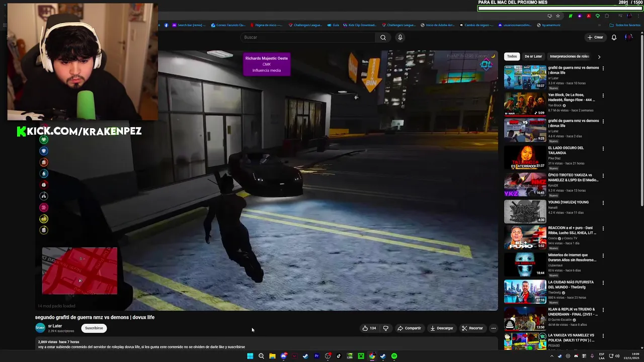
Task: Open the sr Later channel name link
Action: coord(55,326)
